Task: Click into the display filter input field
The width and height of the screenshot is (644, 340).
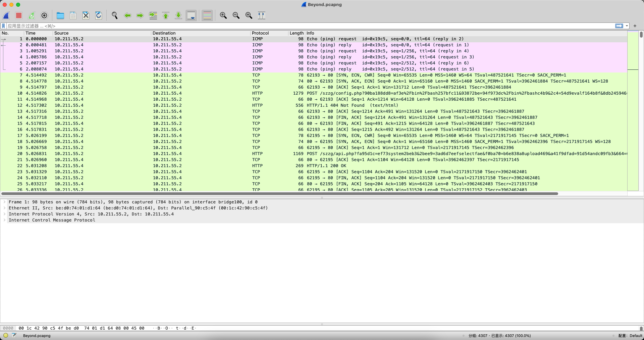Action: click(310, 26)
